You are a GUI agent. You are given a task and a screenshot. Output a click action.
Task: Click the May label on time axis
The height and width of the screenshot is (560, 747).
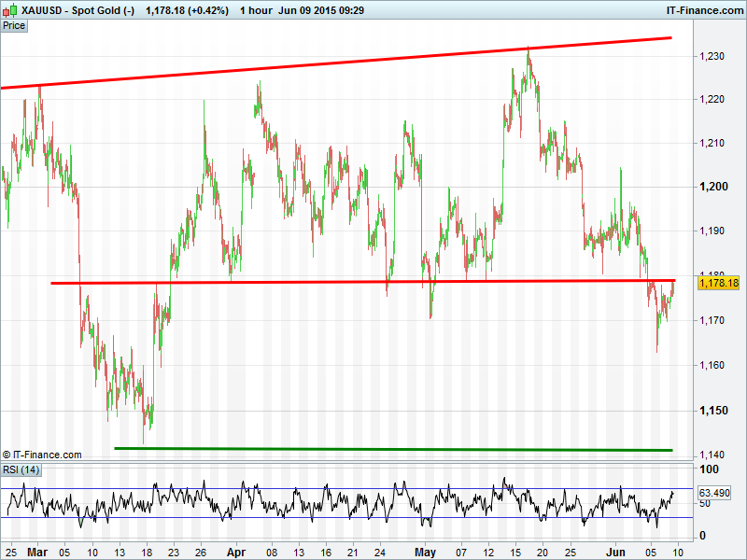[425, 552]
